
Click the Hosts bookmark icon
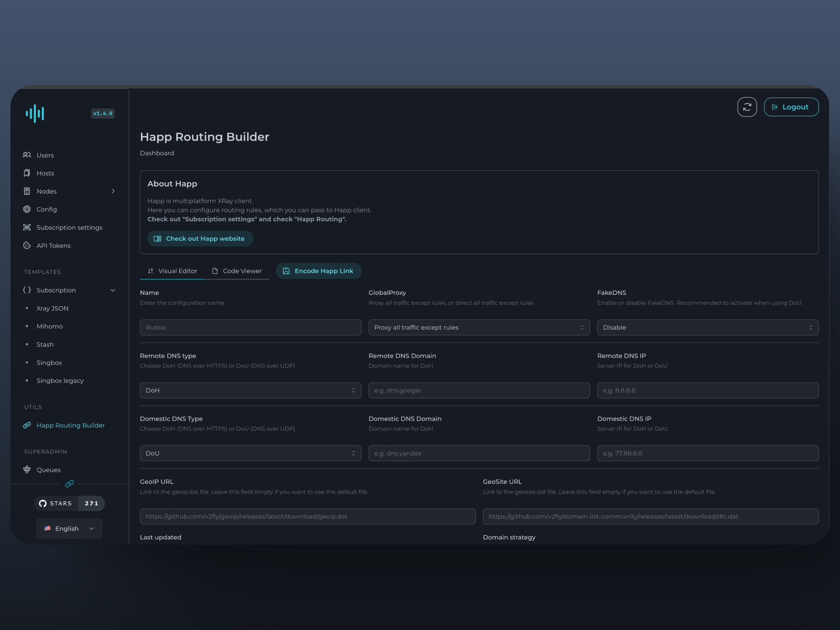click(x=27, y=173)
